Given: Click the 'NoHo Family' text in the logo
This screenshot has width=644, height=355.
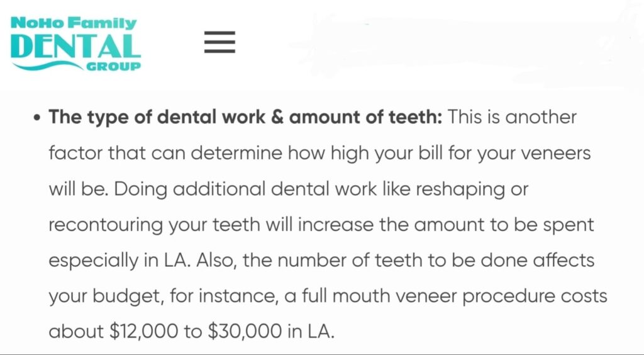Looking at the screenshot, I should 74,23.
